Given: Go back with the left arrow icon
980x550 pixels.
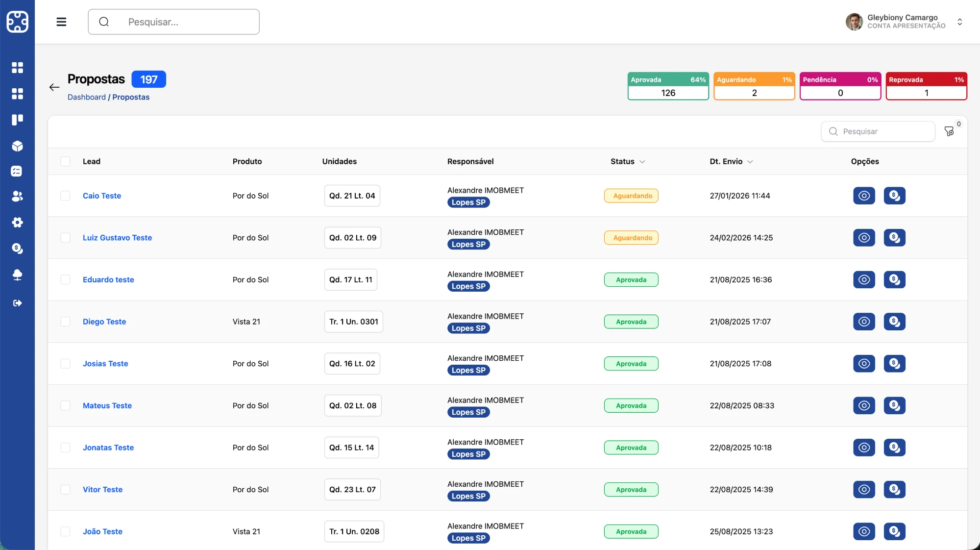Looking at the screenshot, I should point(54,87).
